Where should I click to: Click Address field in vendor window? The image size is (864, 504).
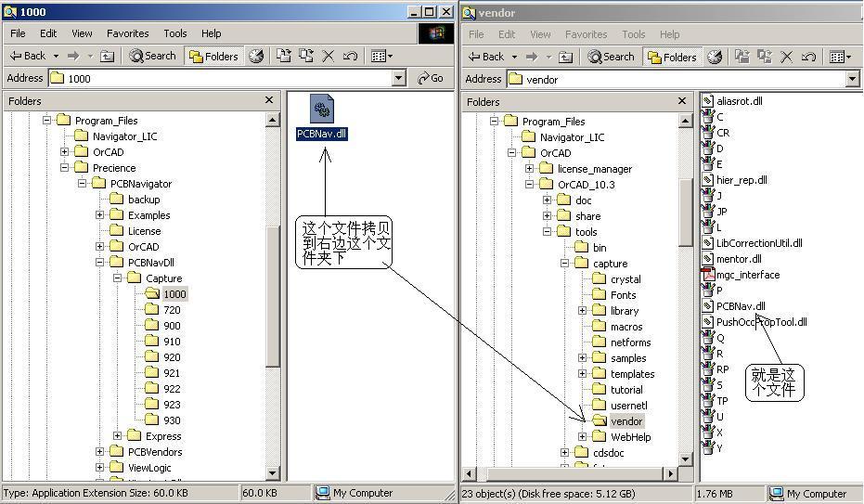tap(677, 79)
